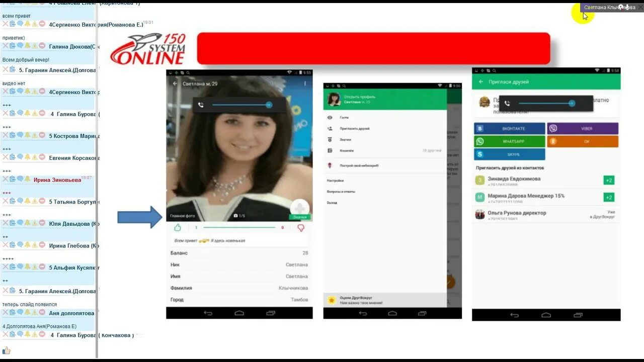Screen dimensions: 644x362
Task: Open three-dot menu on Светлана profile
Action: pyautogui.click(x=305, y=84)
